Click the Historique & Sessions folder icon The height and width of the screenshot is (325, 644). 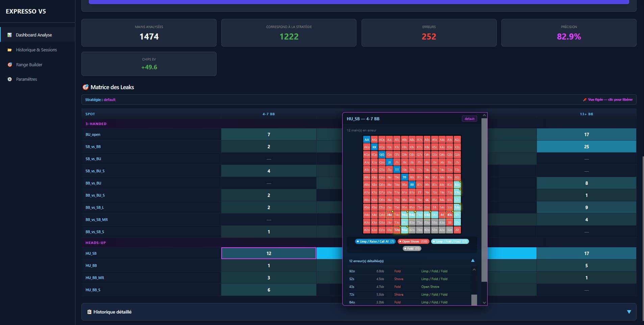(9, 50)
